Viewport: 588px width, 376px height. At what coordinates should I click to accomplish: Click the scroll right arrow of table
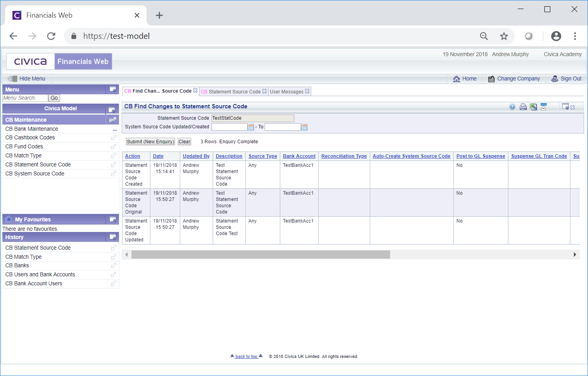pos(575,255)
